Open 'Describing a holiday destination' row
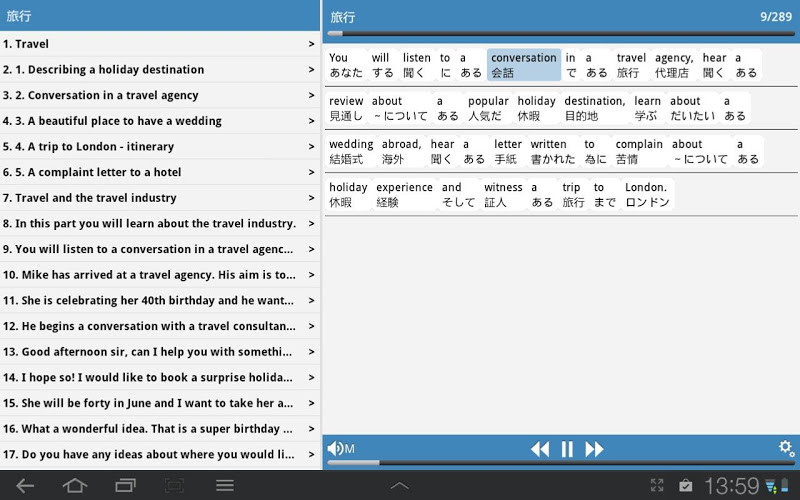This screenshot has width=800, height=500. pyautogui.click(x=160, y=69)
